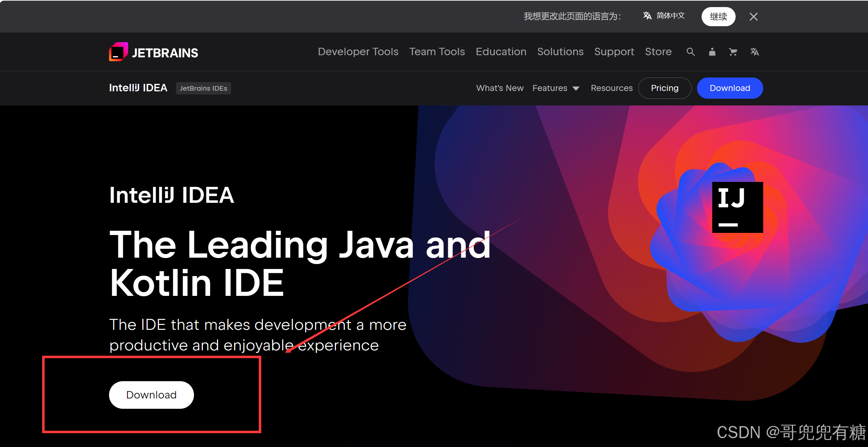This screenshot has height=447, width=868.
Task: Open the Developer Tools menu
Action: coord(358,52)
